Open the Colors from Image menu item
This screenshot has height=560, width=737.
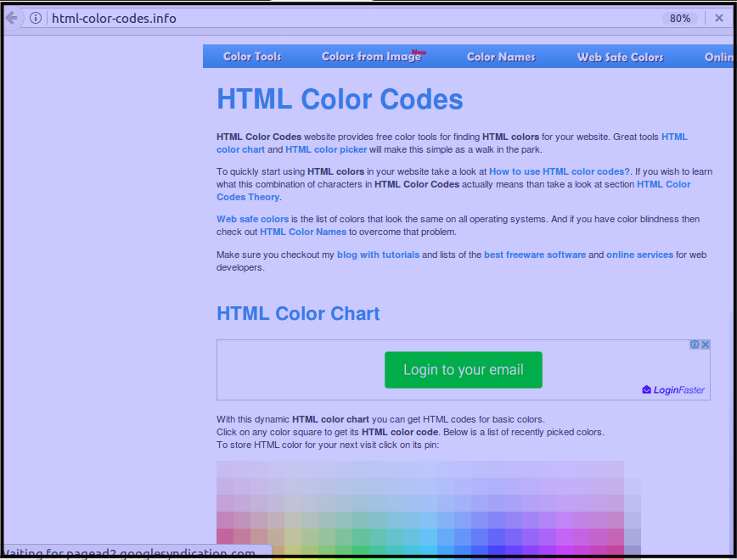pyautogui.click(x=374, y=56)
